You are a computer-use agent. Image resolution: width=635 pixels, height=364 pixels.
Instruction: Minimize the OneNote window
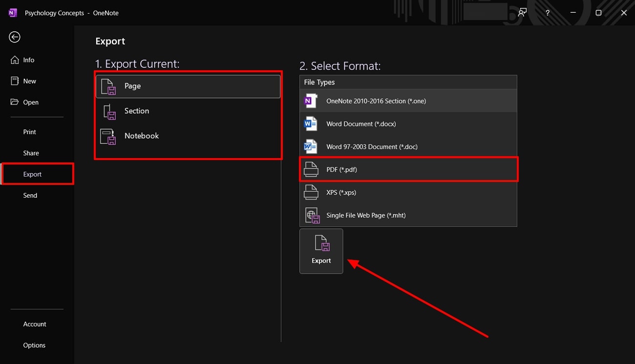click(573, 13)
